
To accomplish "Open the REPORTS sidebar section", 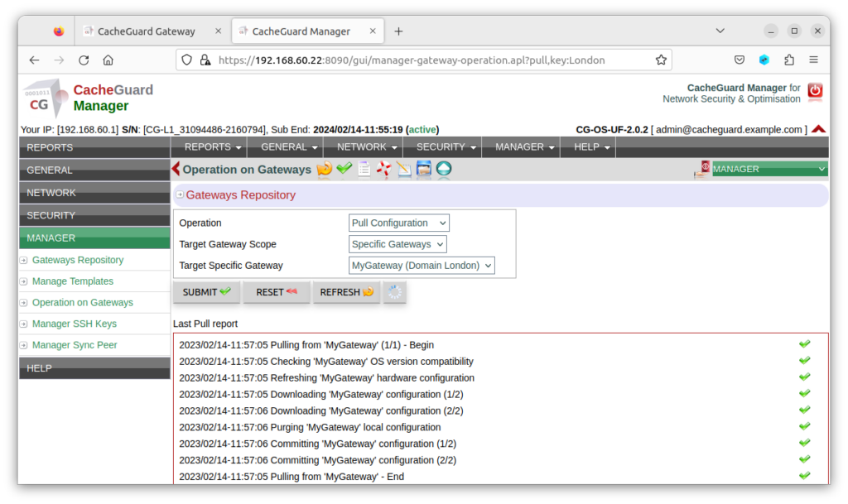I will click(94, 147).
